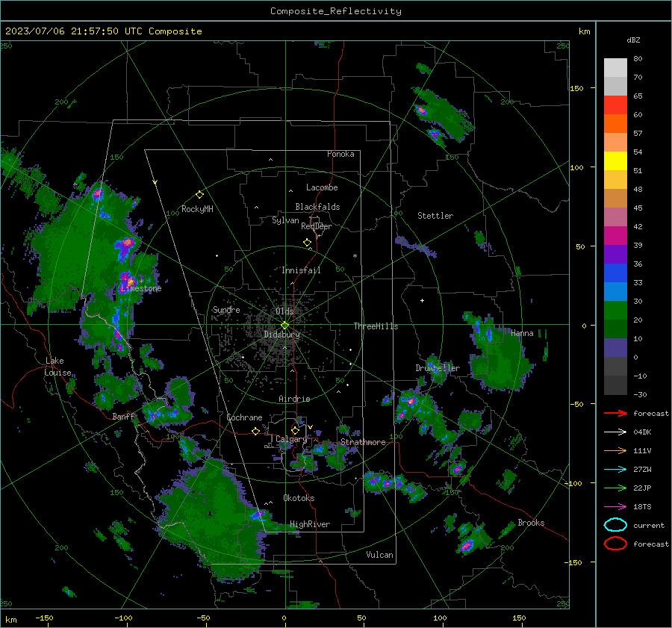The width and height of the screenshot is (672, 628).
Task: Click the 57 value on dBZ scale
Action: pos(638,134)
